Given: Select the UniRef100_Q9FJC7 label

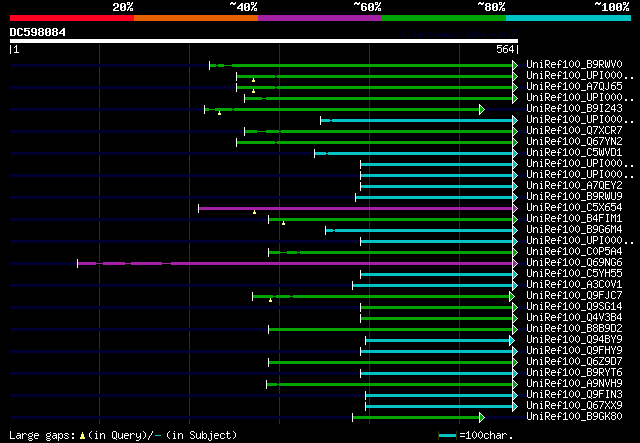Looking at the screenshot, I should pos(574,296).
